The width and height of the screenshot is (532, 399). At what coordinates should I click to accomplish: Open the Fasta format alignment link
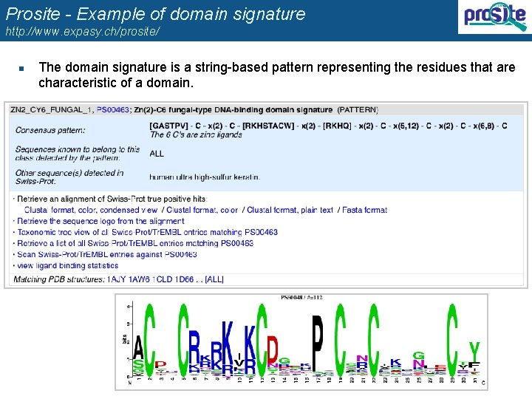point(364,210)
